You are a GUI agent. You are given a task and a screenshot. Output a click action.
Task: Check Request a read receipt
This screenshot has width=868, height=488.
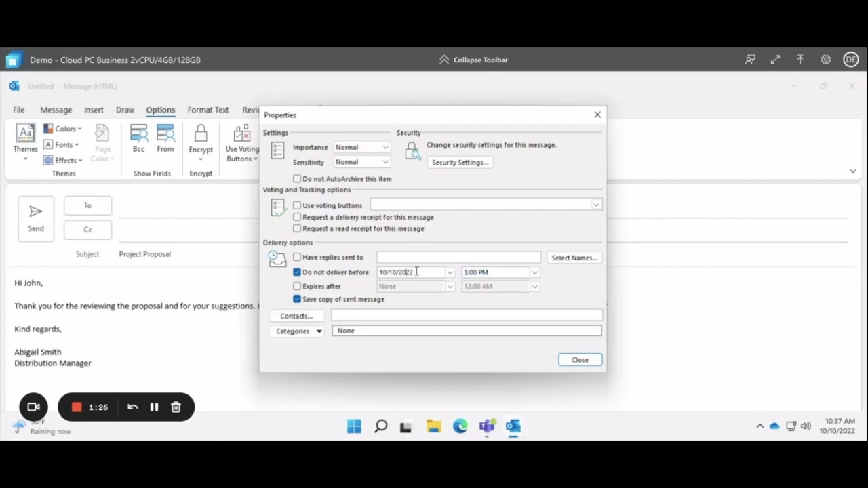click(x=297, y=228)
